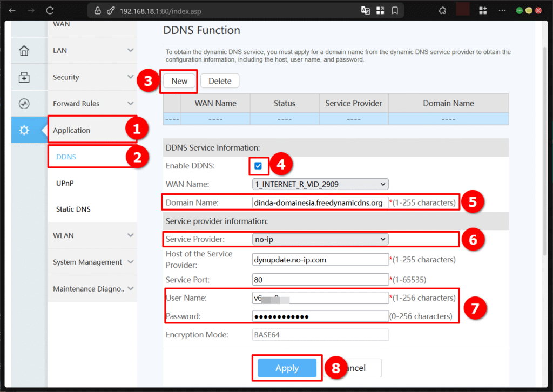Expand the Security section

tap(65, 77)
